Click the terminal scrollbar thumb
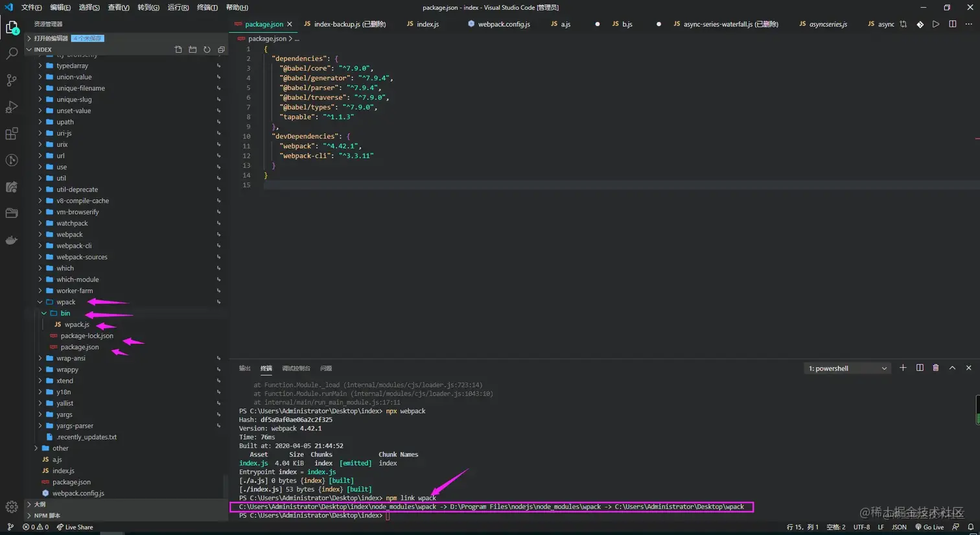This screenshot has height=535, width=980. coord(977,410)
